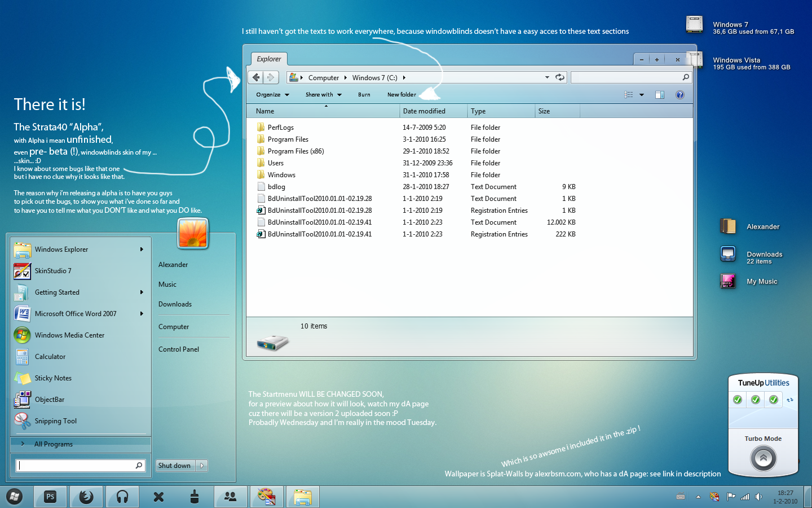Click the search magnifier in Explorer
The height and width of the screenshot is (508, 812).
[686, 77]
